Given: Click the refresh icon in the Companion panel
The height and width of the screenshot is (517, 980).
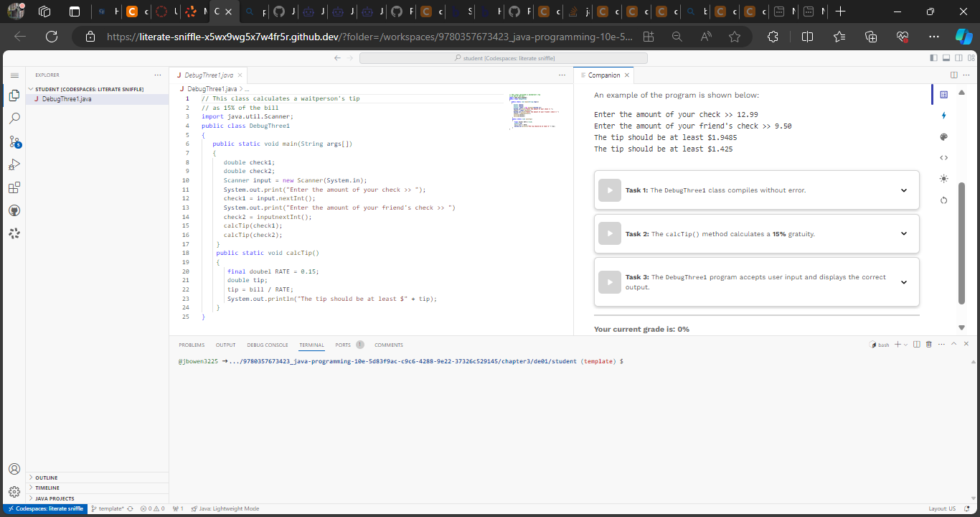Looking at the screenshot, I should [943, 200].
